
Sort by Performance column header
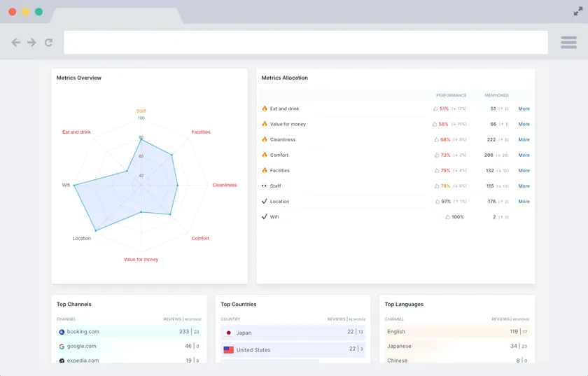[451, 95]
